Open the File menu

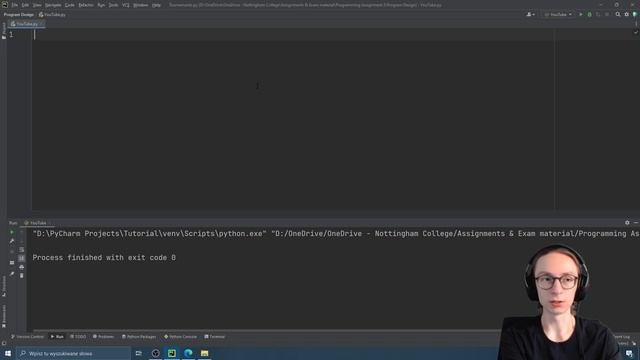(x=15, y=5)
